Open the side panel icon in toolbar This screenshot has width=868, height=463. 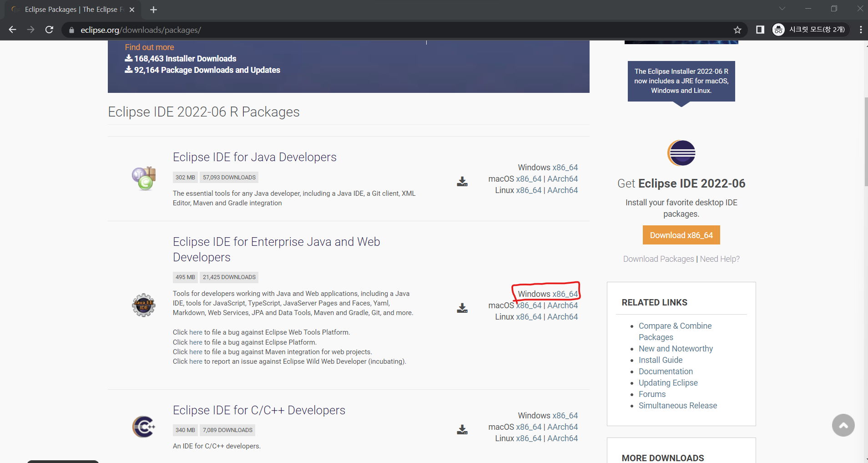[x=760, y=30]
